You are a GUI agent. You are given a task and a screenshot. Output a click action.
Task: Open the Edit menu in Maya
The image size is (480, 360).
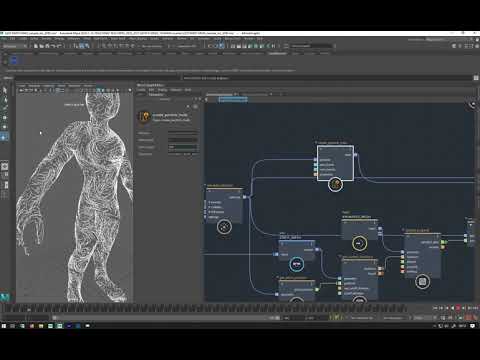(13, 39)
